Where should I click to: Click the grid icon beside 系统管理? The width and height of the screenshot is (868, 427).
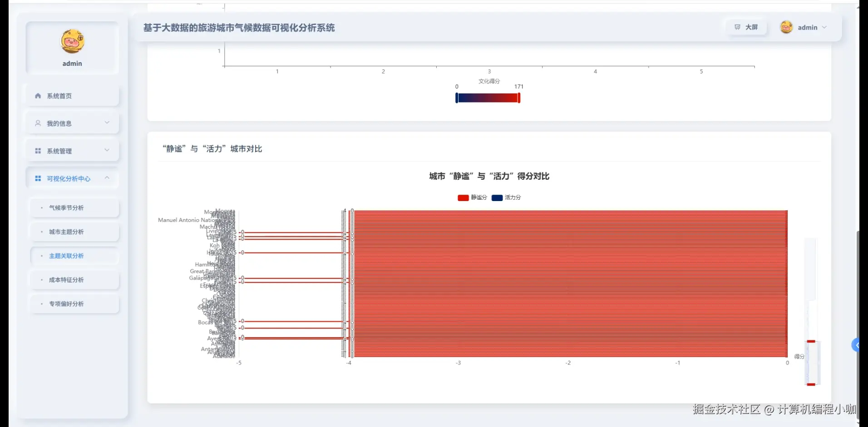pyautogui.click(x=38, y=151)
